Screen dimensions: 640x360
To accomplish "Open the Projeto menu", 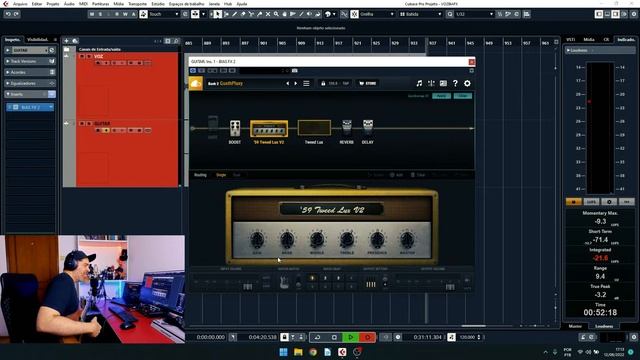I will coord(53,4).
